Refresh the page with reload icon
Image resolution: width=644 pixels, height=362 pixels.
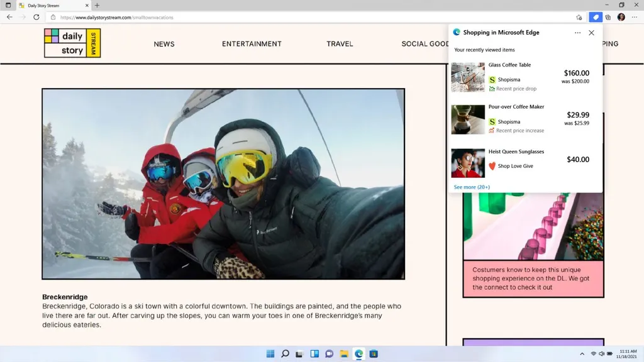(x=37, y=18)
